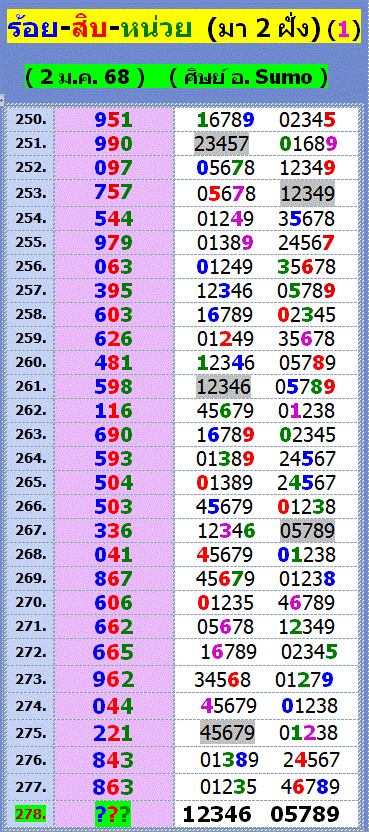Image resolution: width=369 pixels, height=832 pixels.
Task: Click 01238 in row 262
Action: pyautogui.click(x=307, y=412)
